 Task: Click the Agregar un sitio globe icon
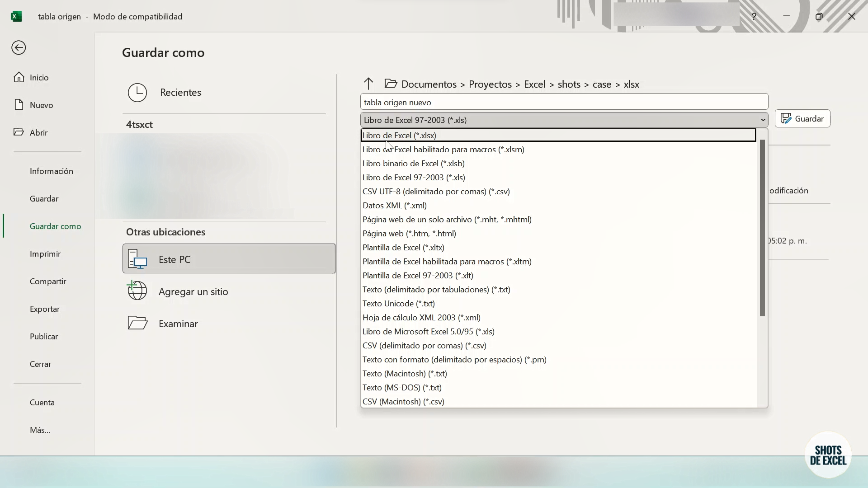137,291
